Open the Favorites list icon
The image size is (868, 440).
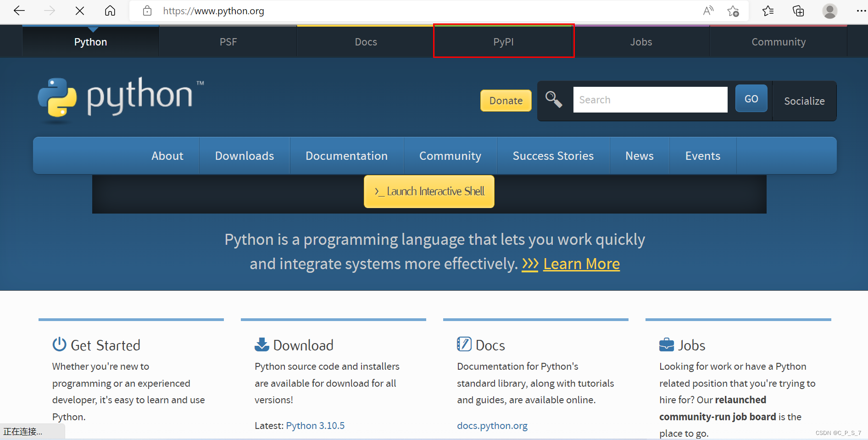768,11
